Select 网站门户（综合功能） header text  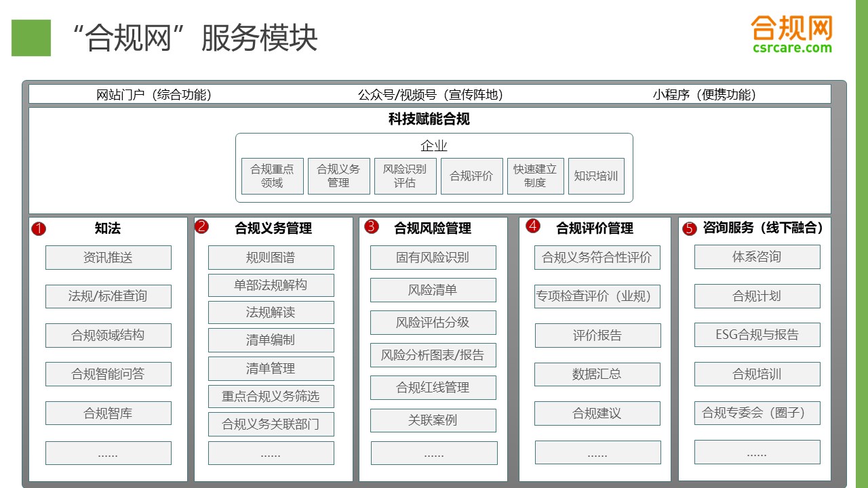[x=154, y=95]
